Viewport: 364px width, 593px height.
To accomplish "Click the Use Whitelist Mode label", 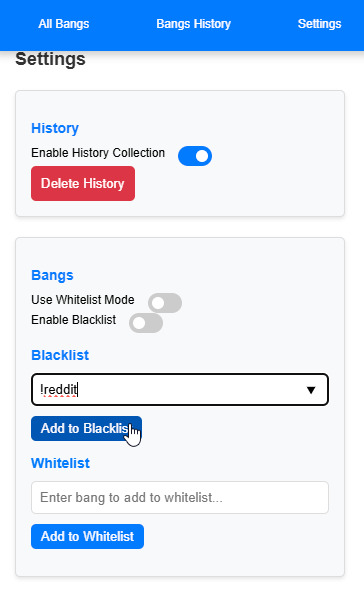I will coord(83,300).
